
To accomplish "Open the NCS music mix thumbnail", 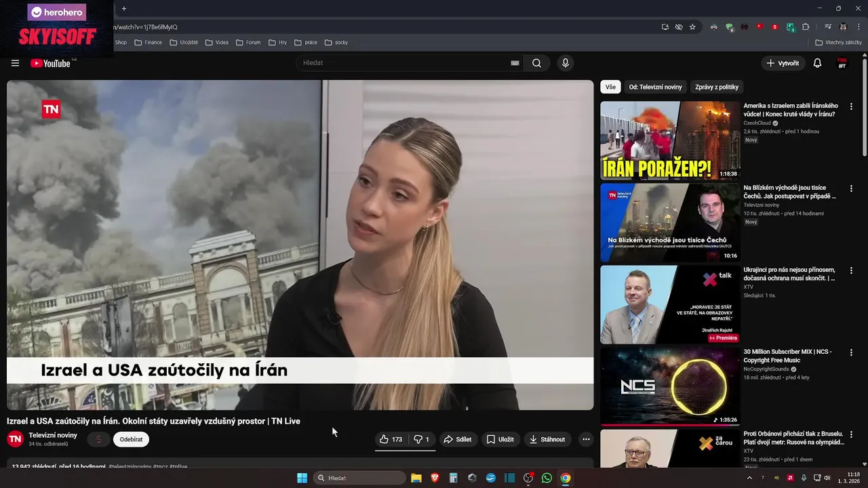I will pyautogui.click(x=670, y=386).
